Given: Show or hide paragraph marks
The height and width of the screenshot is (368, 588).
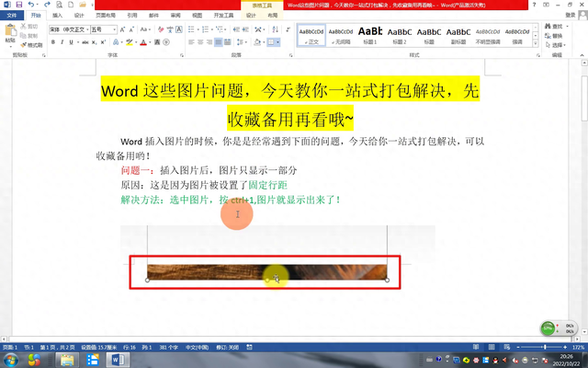Looking at the screenshot, I should coord(288,29).
